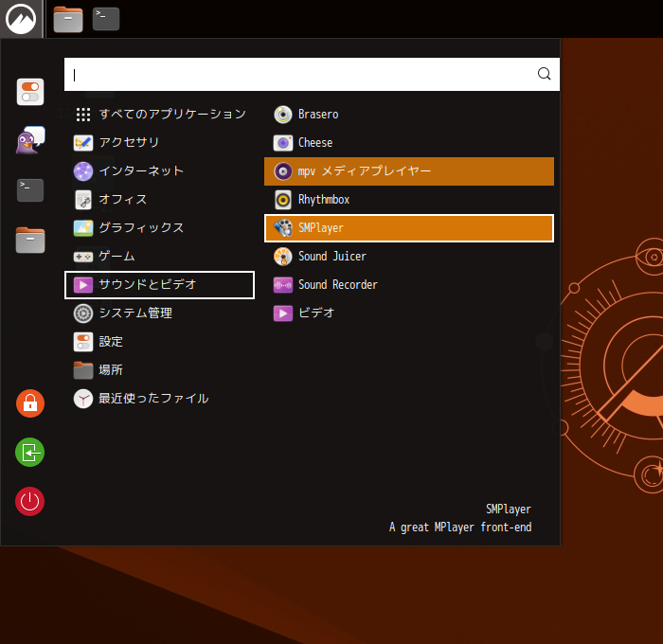The height and width of the screenshot is (644, 663).
Task: Lock the screen with the orange padlock
Action: (x=30, y=403)
